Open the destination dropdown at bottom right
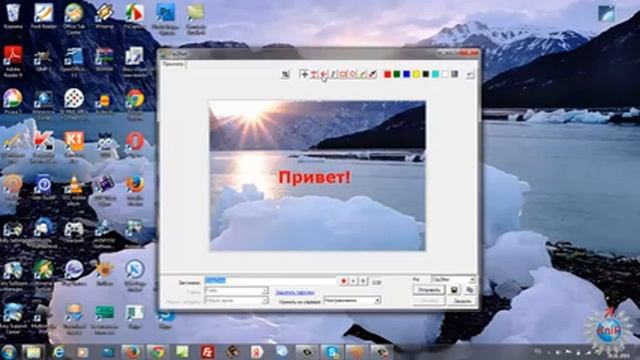 (453, 280)
